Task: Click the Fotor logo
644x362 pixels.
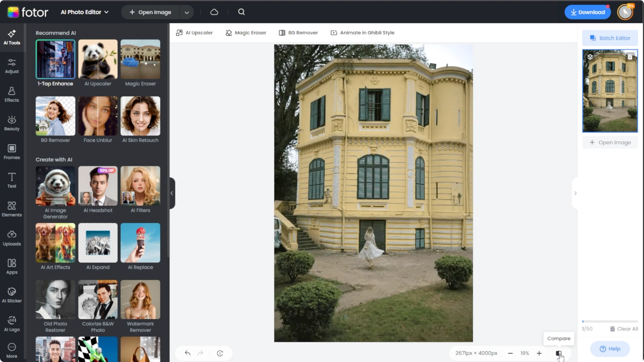Action: pos(27,12)
